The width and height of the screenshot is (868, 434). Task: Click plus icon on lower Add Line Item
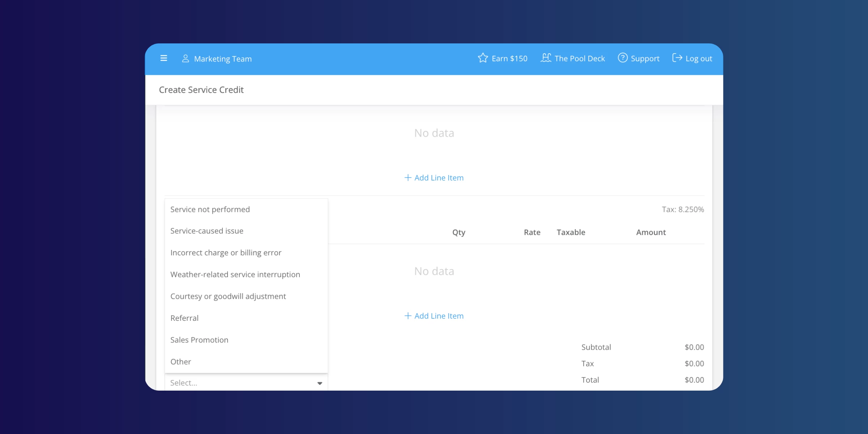tap(408, 316)
